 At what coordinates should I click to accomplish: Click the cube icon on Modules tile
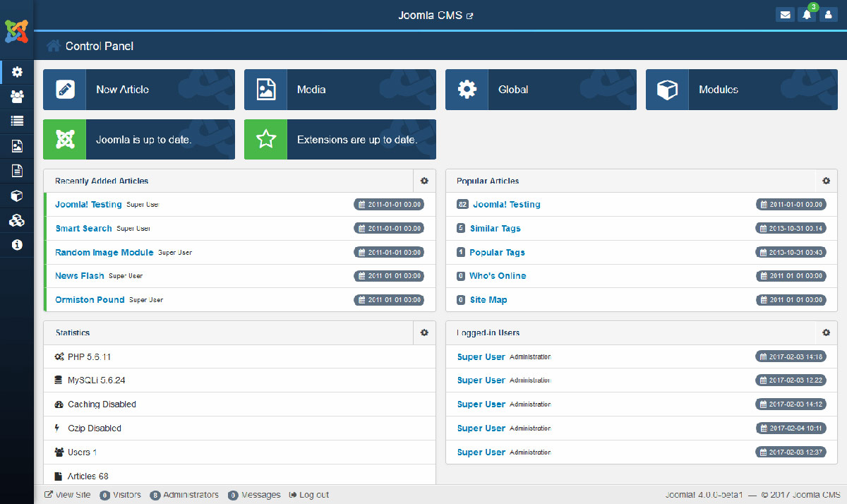[667, 90]
